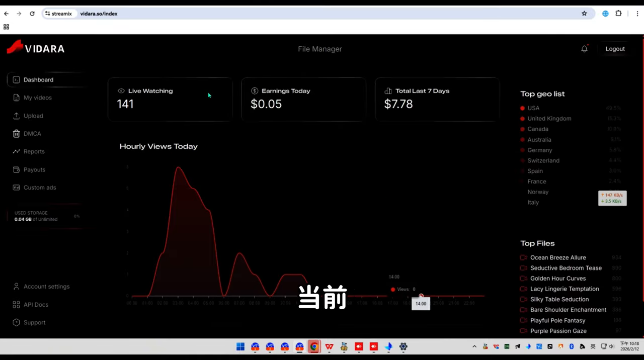The width and height of the screenshot is (644, 360).
Task: Open the notifications bell
Action: pos(584,49)
